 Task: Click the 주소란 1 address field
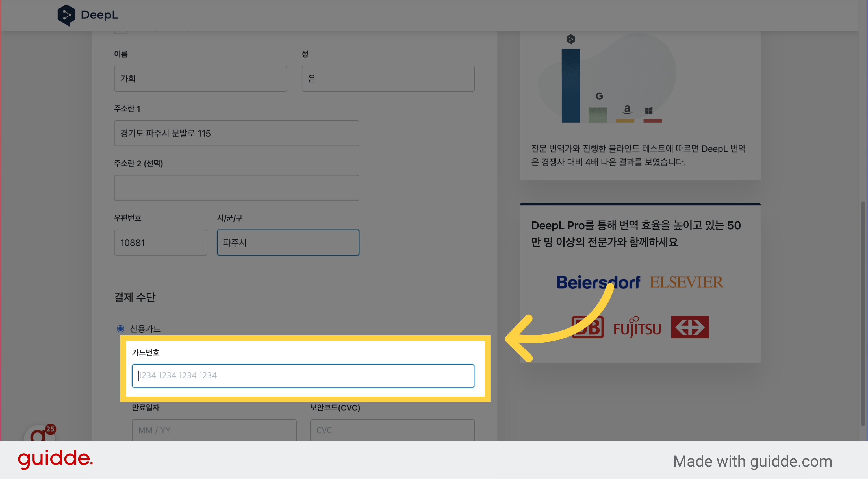236,133
